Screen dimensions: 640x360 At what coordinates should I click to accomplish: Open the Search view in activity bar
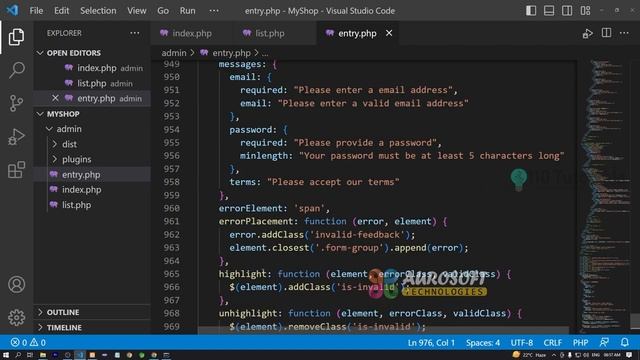point(16,70)
